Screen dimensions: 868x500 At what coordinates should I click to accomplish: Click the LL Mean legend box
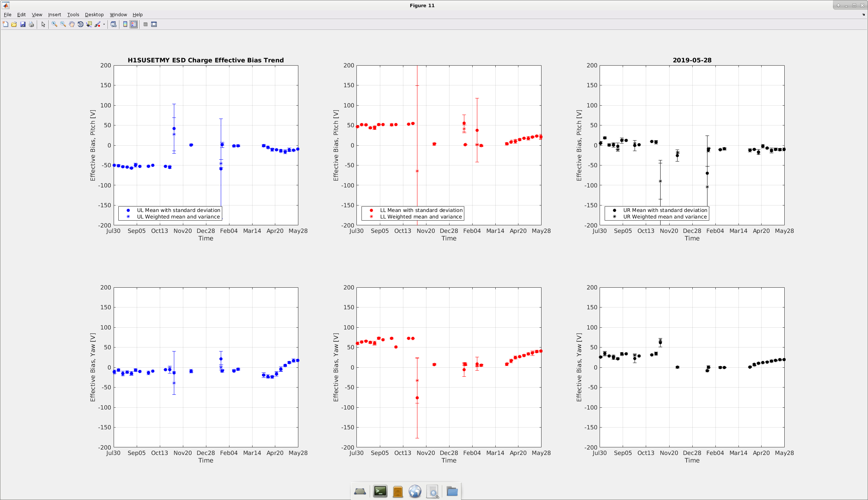click(413, 213)
